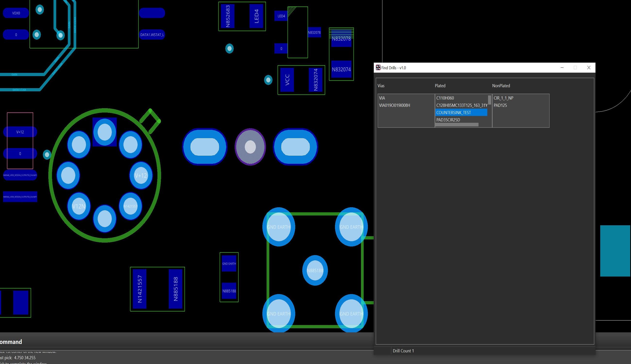Select PAD35CIR25D in the Plated list
This screenshot has height=364, width=631.
(461, 120)
